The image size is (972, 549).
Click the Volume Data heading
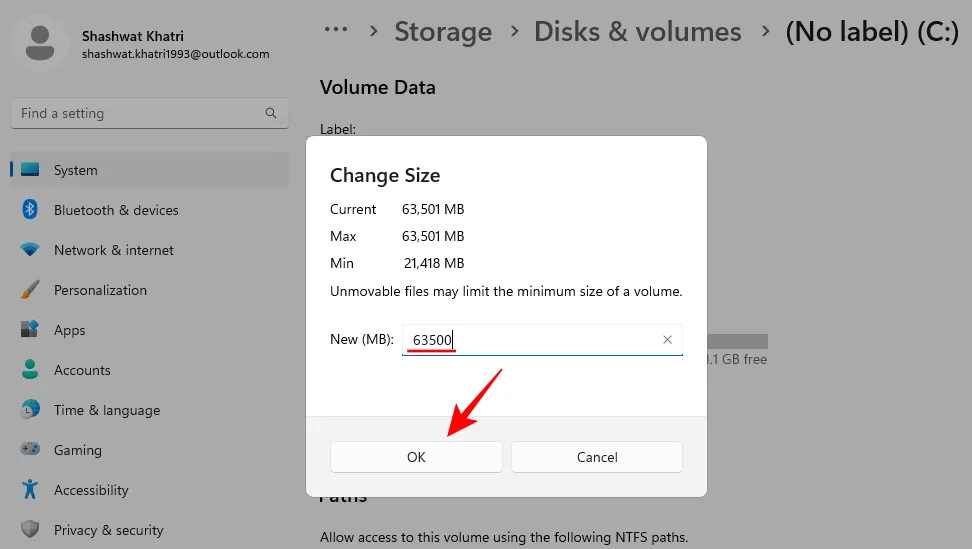coord(378,87)
